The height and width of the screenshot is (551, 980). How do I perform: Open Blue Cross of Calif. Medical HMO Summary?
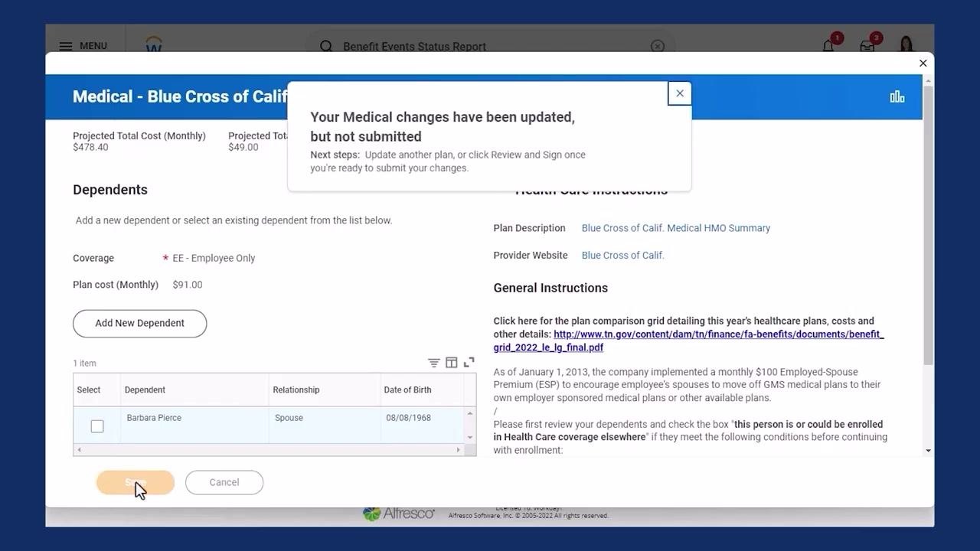coord(676,228)
